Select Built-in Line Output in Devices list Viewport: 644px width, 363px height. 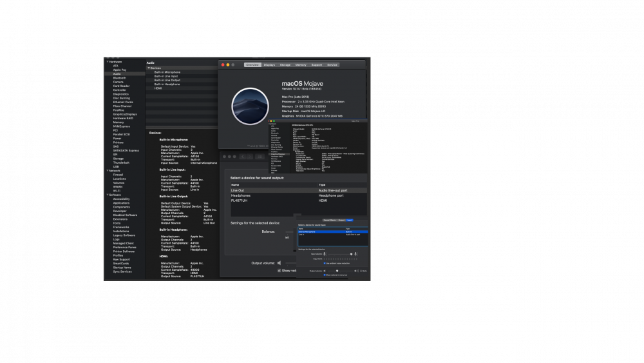(x=167, y=80)
